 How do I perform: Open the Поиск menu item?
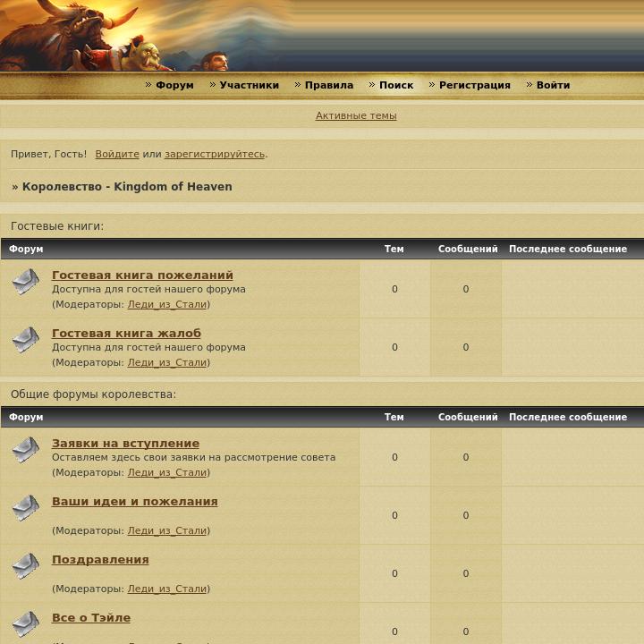[x=396, y=85]
